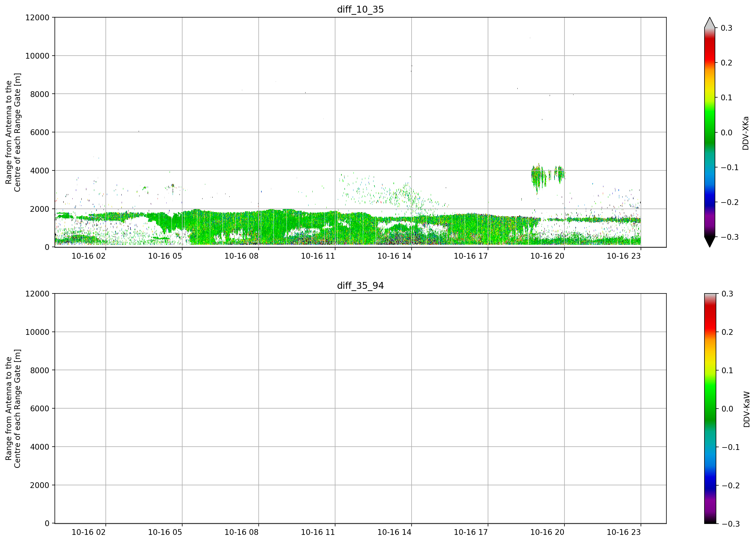The image size is (756, 542).
Task: Click the 0.3 tick on DDV-XKa colorbar
Action: (726, 28)
